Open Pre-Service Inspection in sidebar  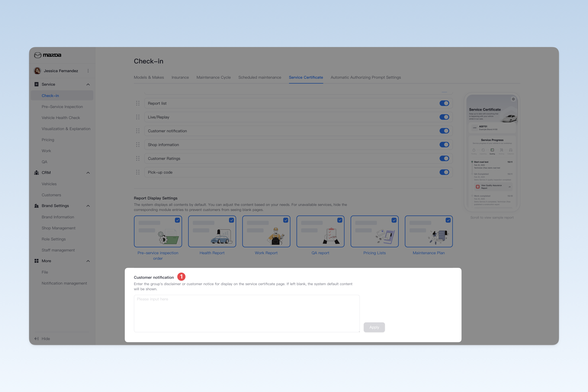click(x=62, y=107)
